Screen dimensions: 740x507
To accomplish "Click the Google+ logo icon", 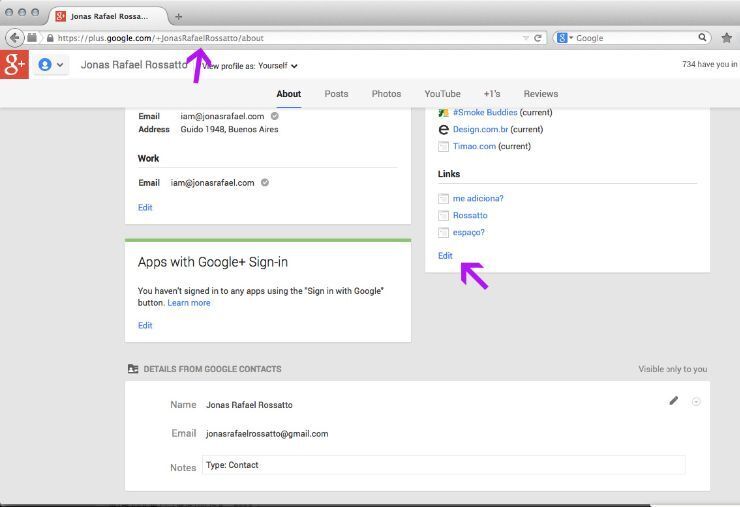I will 14,65.
